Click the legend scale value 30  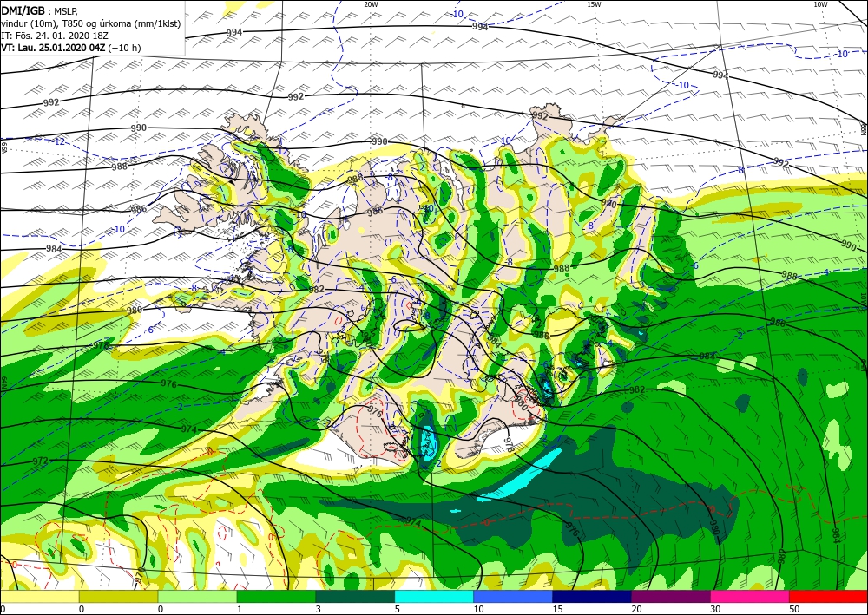(716, 609)
